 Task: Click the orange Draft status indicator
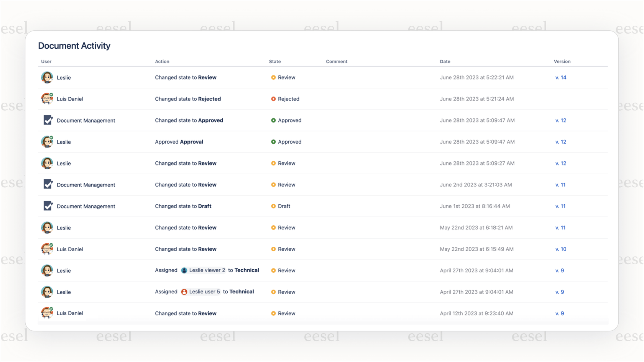tap(273, 206)
